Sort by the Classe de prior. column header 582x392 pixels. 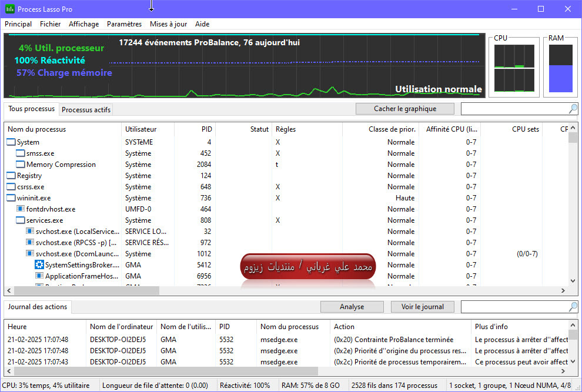tap(380, 129)
